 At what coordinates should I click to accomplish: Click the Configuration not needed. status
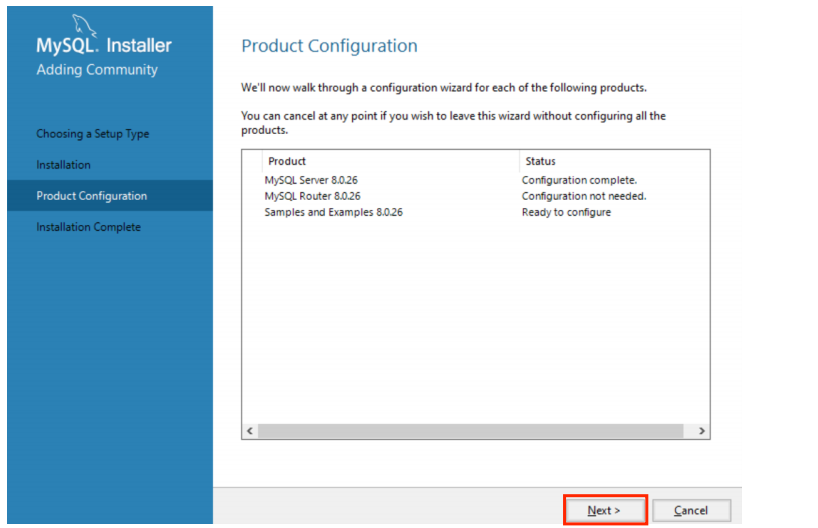[584, 196]
